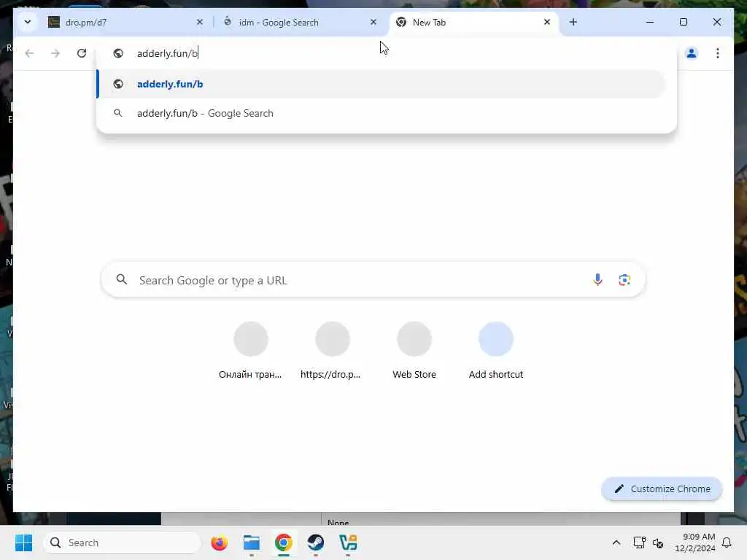Screen dimensions: 747x560
Task: Switch to the idm - Google Search tab
Action: pos(300,23)
